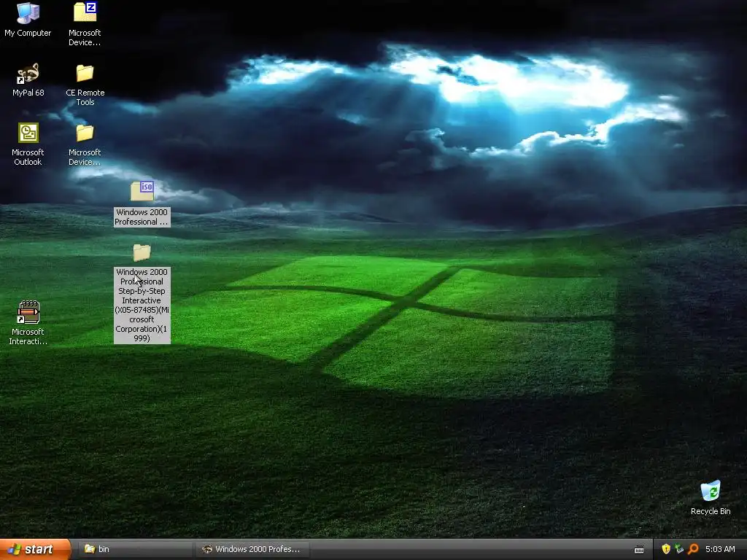Click the 'My Computer' label text
Viewport: 747px width, 560px height.
point(28,33)
